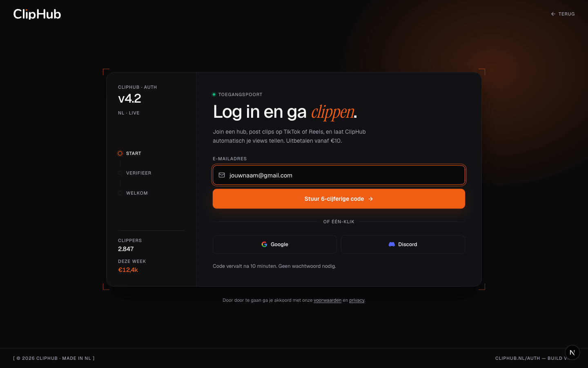Screen dimensions: 588x368
Task: Sign in with Google button
Action: (275, 245)
